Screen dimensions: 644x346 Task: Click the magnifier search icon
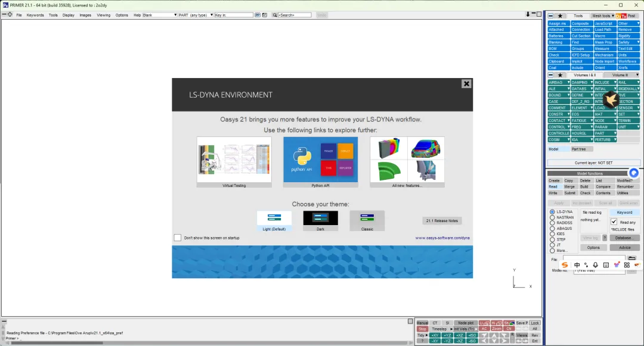pos(275,15)
